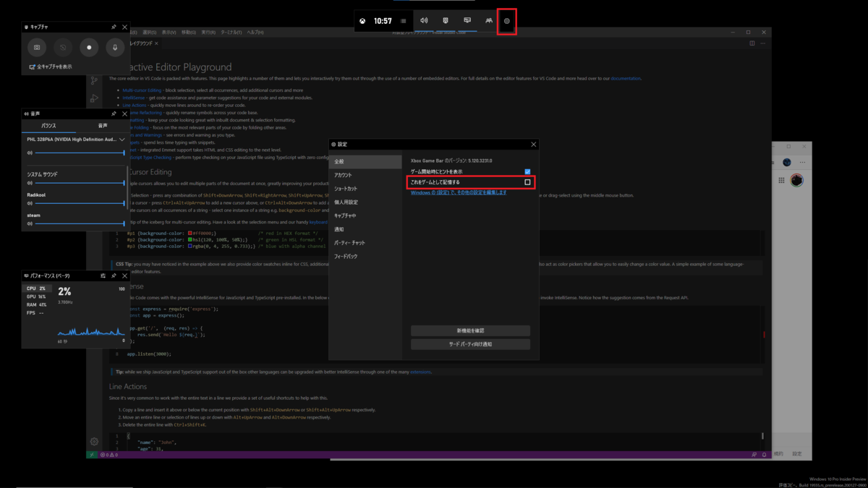This screenshot has width=868, height=488.
Task: Check これをゲームとして記憶する checkbox
Action: [x=527, y=182]
